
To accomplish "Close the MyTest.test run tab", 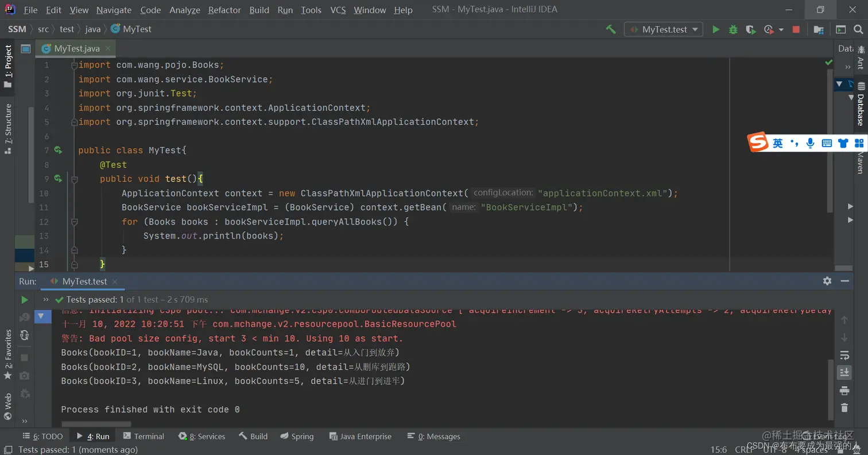I will [115, 282].
